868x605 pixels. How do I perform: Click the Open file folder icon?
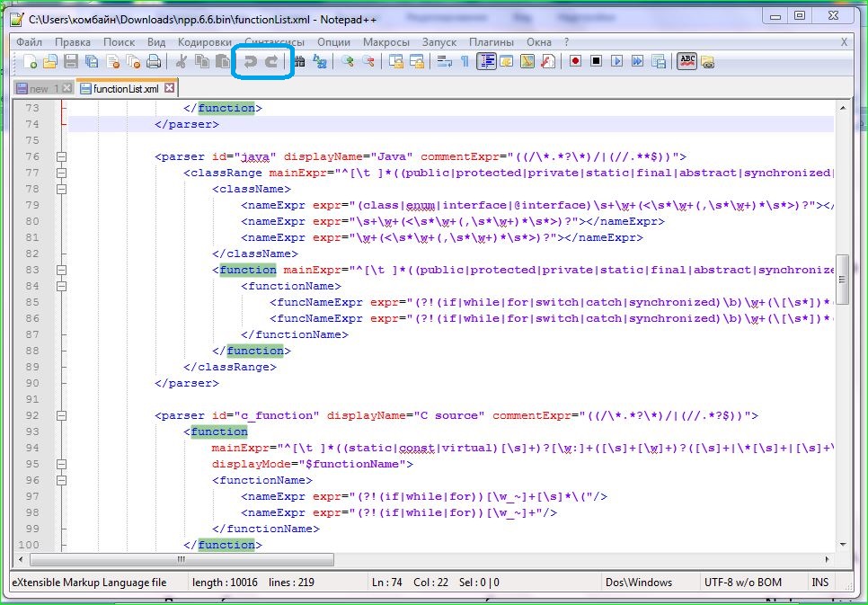(x=50, y=61)
